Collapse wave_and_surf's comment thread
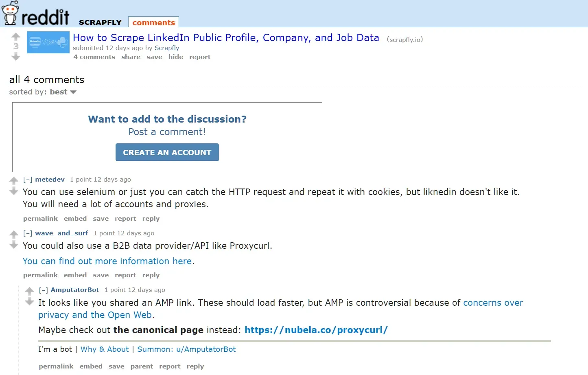This screenshot has height=375, width=588. 28,233
